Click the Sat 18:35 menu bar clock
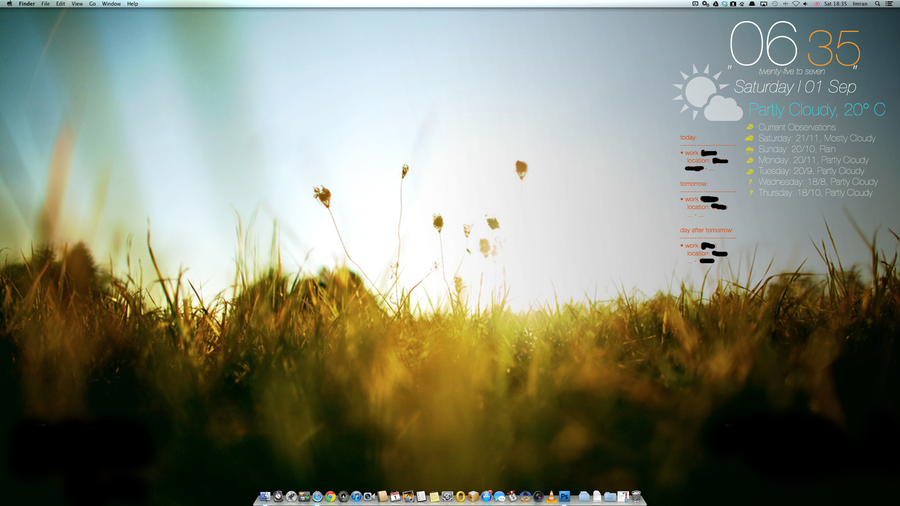 (836, 3)
